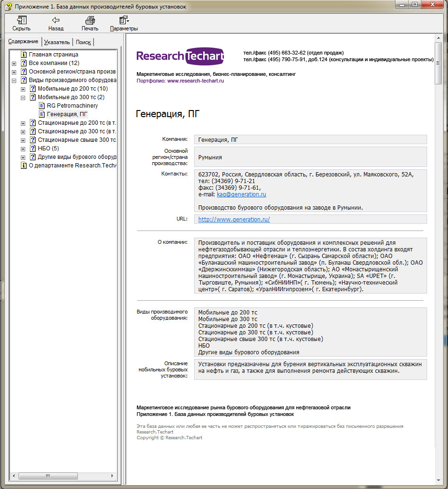Screen dimensions: 448x489
Task: Select Все компании (12) tree label
Action: (54, 63)
